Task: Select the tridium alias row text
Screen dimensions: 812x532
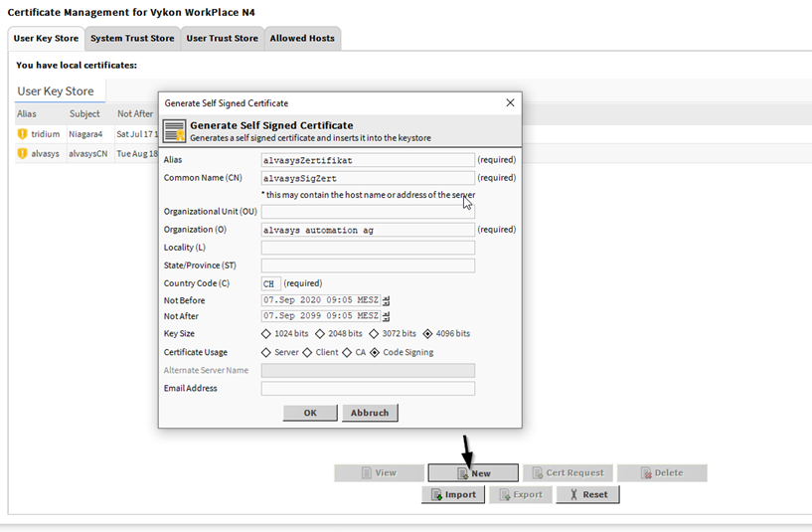Action: pyautogui.click(x=46, y=134)
